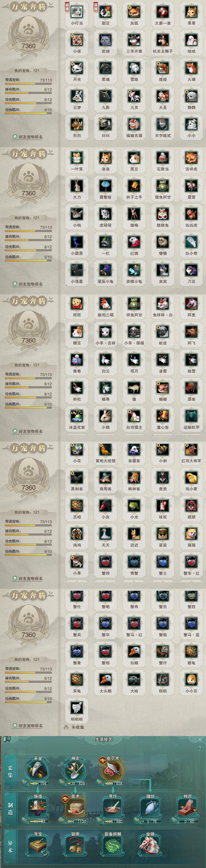Viewport: 206px width, 868px height.
Task: Select the 医术 medicine skill icon
Action: [x=75, y=808]
